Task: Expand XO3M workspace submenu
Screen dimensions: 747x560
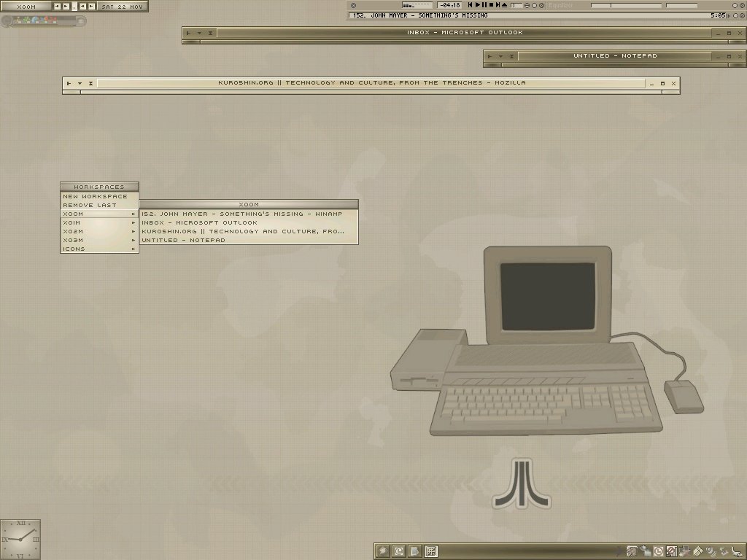Action: click(99, 240)
